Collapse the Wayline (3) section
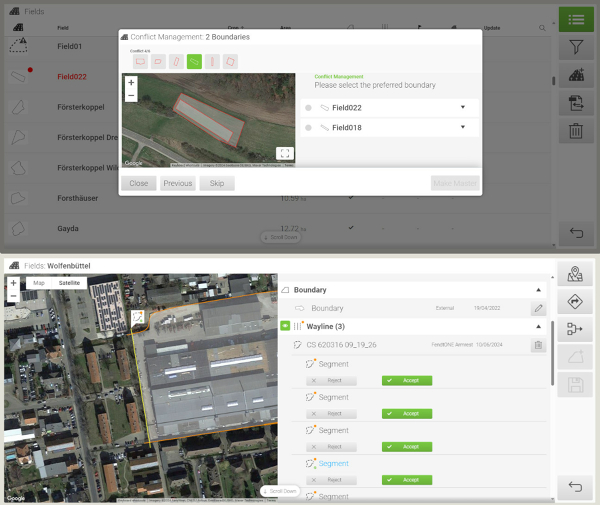Screen dimensions: 600x505 pos(538,327)
